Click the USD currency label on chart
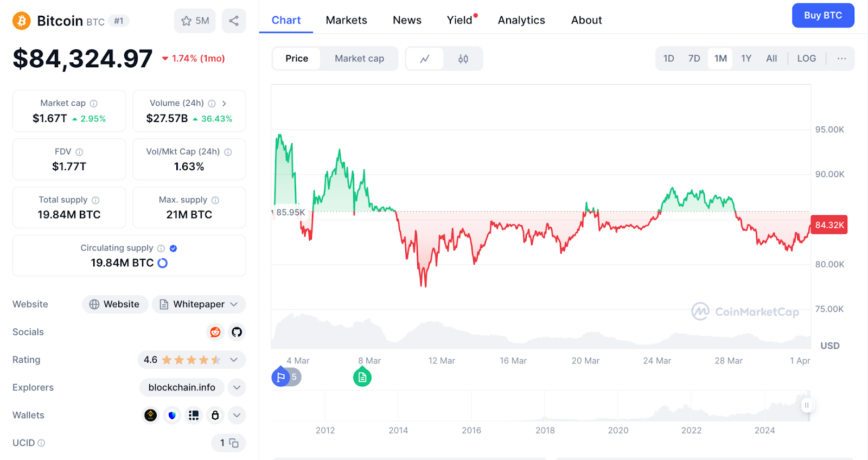868x460 pixels. (x=829, y=346)
